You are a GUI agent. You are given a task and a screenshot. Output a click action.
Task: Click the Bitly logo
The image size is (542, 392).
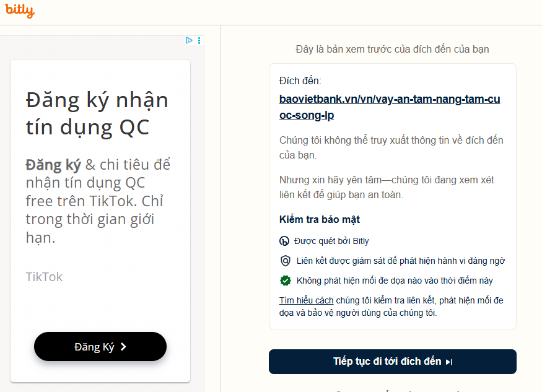pos(20,11)
